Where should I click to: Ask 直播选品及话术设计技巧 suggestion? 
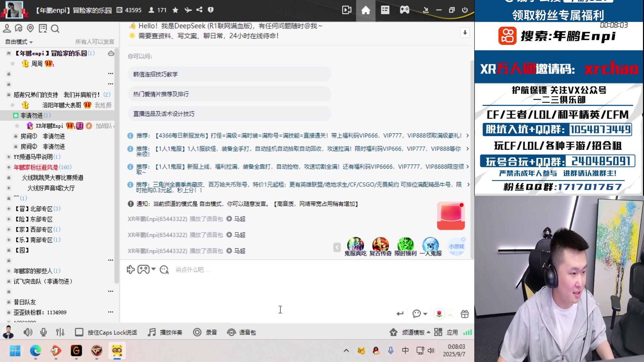tap(229, 114)
